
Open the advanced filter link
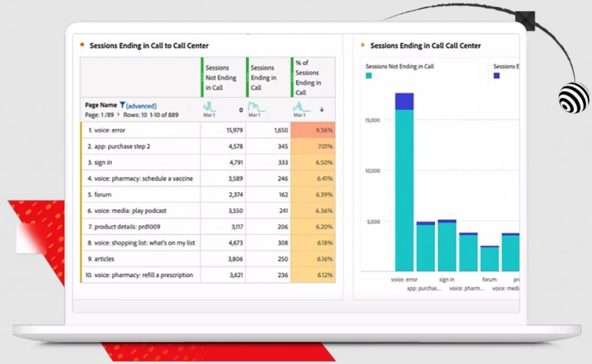click(141, 106)
